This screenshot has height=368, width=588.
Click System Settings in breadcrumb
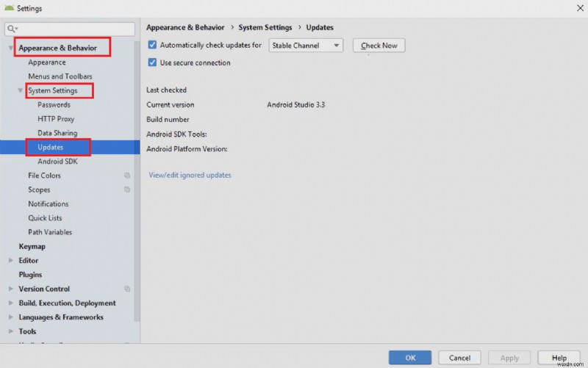(x=265, y=27)
